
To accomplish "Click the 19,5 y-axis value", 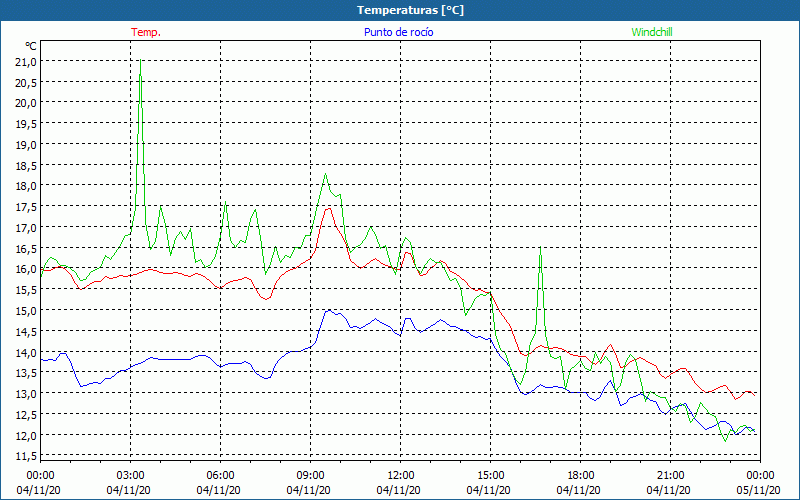I will 26,124.
